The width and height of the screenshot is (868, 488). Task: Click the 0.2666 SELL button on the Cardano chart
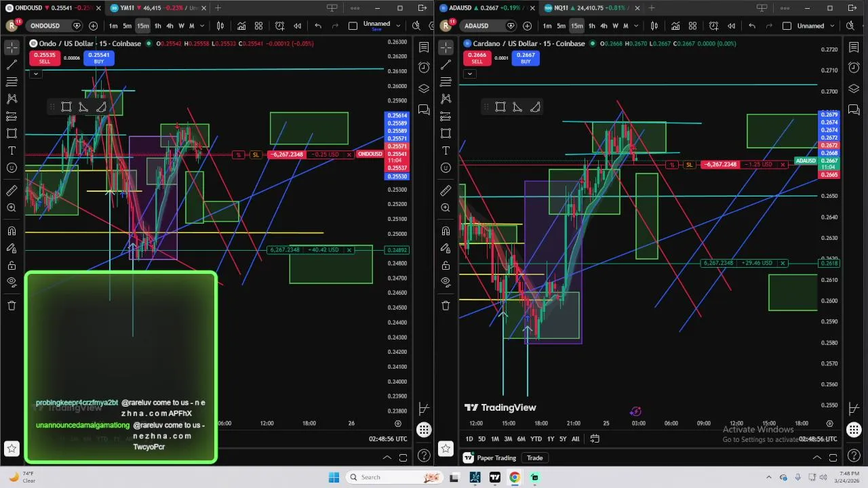[477, 58]
